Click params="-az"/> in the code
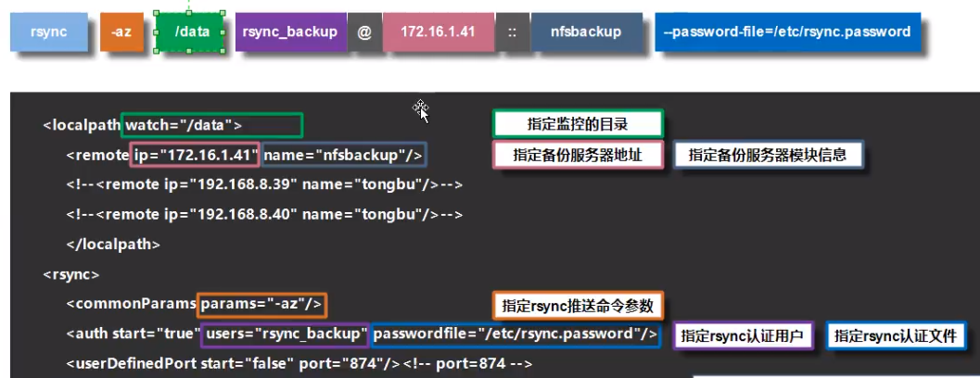The image size is (980, 378). [261, 304]
